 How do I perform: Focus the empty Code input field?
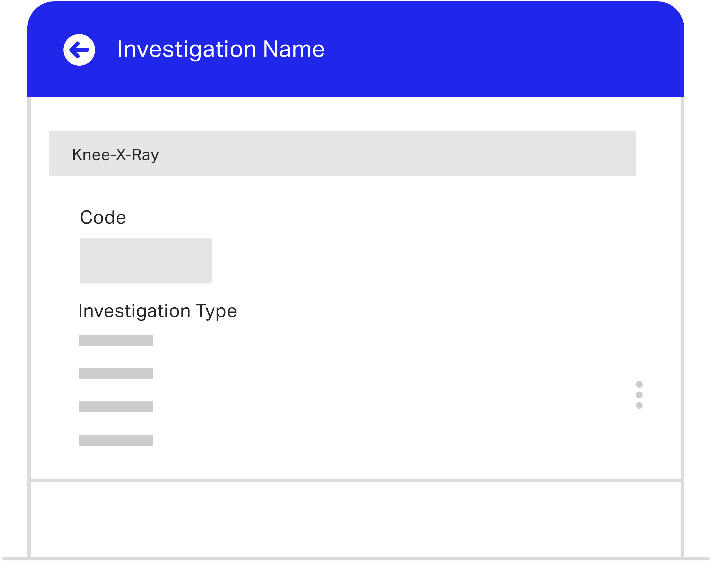[145, 261]
